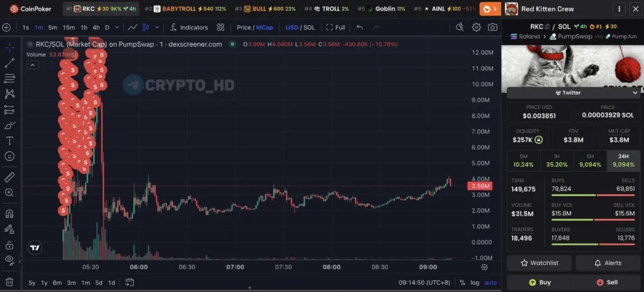The width and height of the screenshot is (644, 292).
Task: Open the BULL trending token
Action: click(265, 9)
